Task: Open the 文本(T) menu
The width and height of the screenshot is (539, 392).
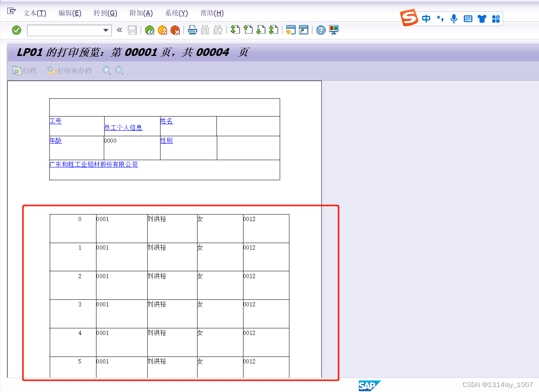Action: (35, 13)
